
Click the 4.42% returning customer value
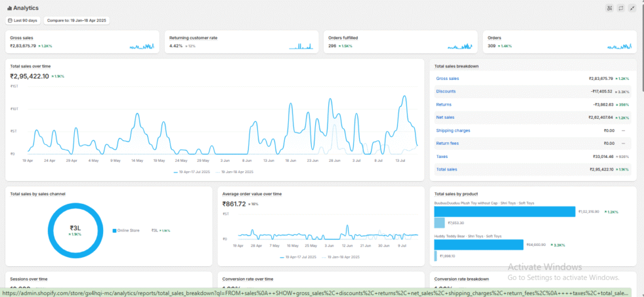[175, 46]
